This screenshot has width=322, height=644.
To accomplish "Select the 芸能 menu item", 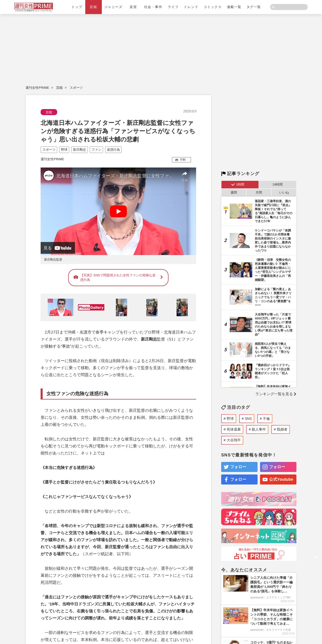I will 93,7.
